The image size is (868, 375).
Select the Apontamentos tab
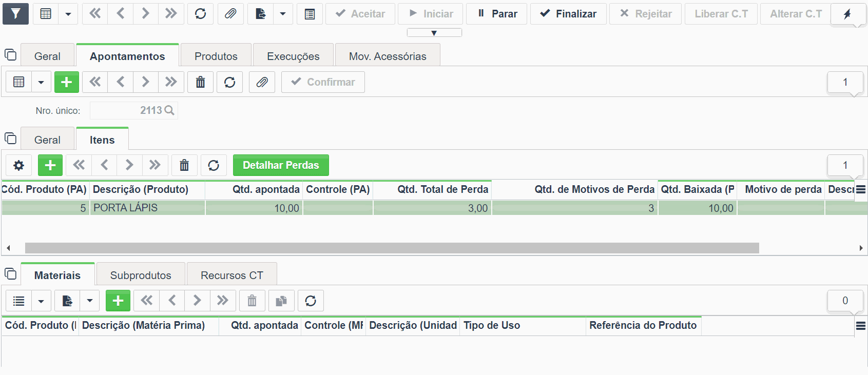pos(127,56)
